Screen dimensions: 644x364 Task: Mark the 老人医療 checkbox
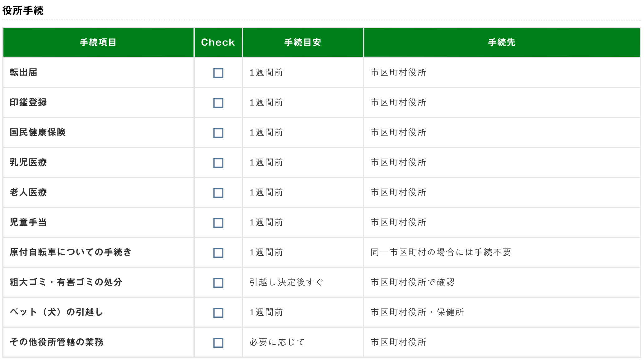point(218,193)
